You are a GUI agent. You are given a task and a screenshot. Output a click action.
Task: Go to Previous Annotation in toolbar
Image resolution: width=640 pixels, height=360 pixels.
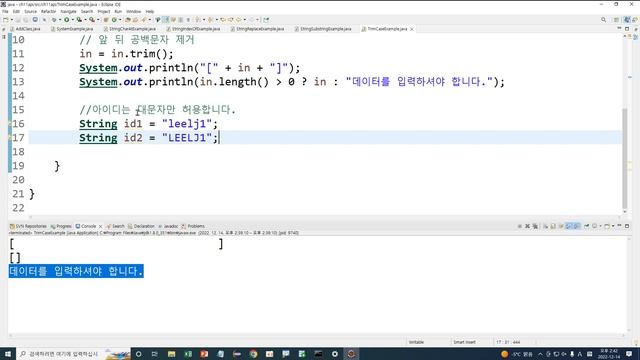(x=211, y=20)
